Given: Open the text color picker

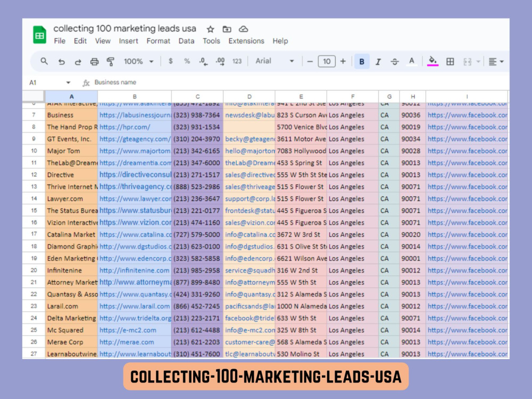Looking at the screenshot, I should point(412,61).
